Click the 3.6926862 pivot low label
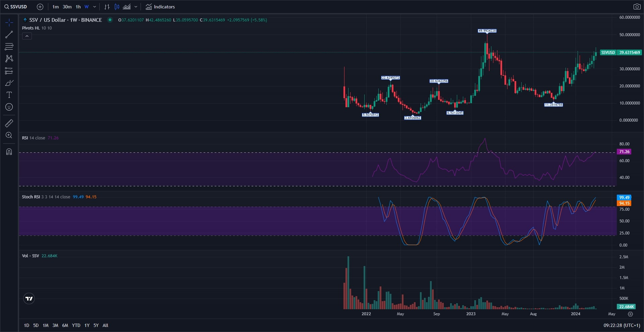 pos(413,118)
